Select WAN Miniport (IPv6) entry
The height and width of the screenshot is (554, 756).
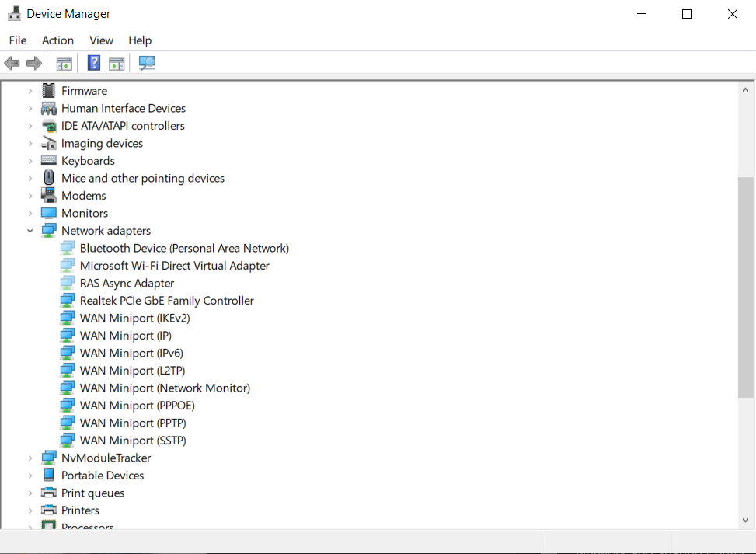(x=131, y=353)
